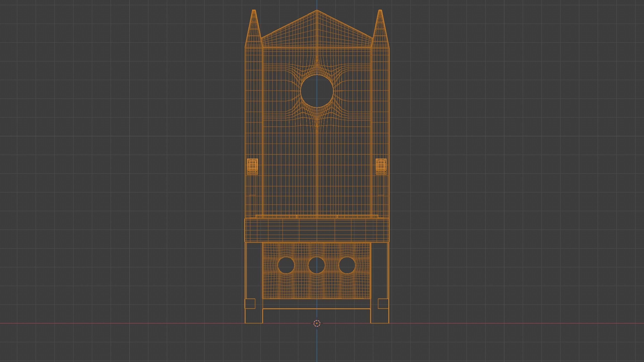Click the blue Z axis line below cursor

317,344
